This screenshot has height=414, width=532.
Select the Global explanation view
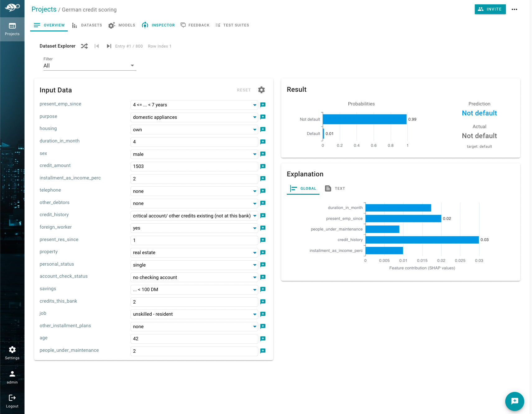point(303,188)
